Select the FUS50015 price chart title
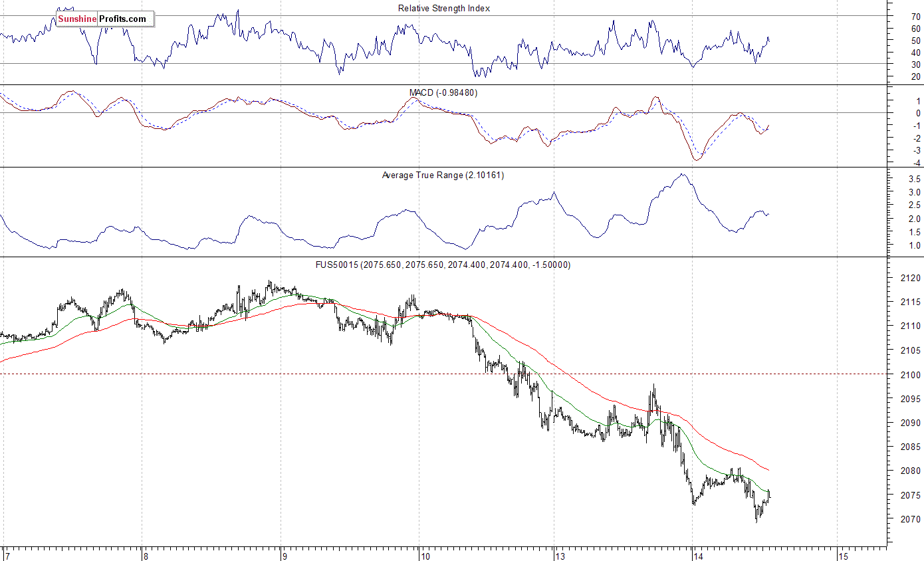This screenshot has width=924, height=561. click(x=443, y=265)
